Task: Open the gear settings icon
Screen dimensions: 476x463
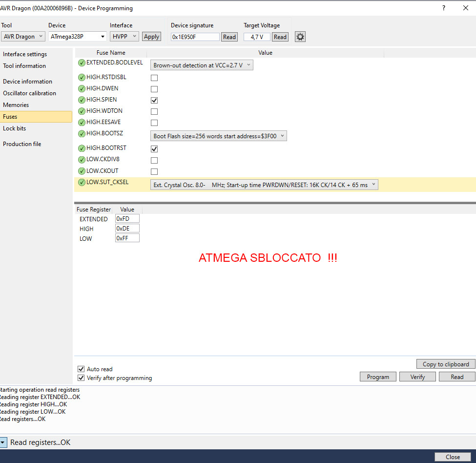Action: coord(300,37)
